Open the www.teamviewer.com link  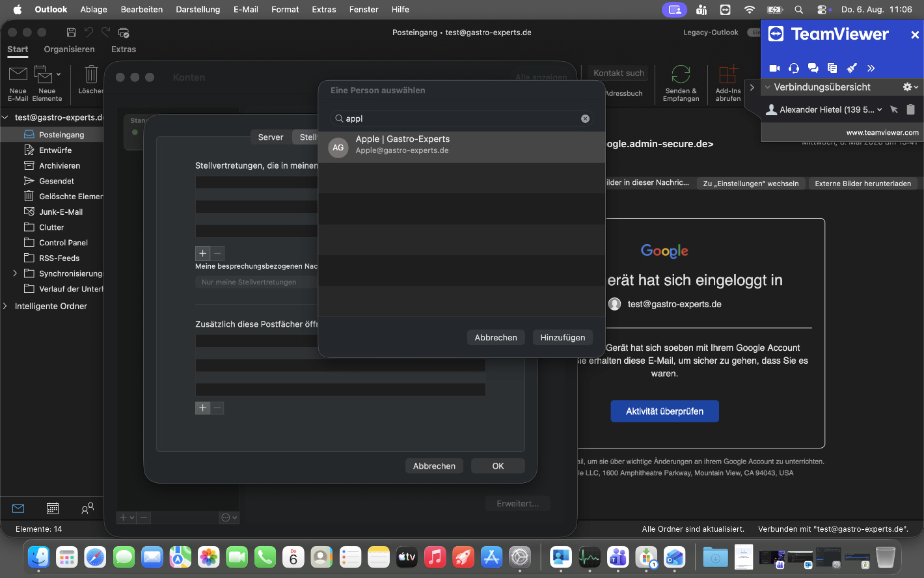pos(882,132)
